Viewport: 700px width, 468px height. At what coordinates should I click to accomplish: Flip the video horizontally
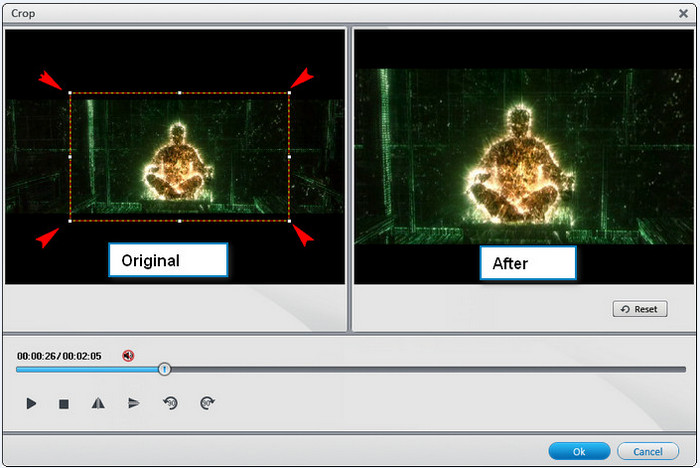point(98,404)
